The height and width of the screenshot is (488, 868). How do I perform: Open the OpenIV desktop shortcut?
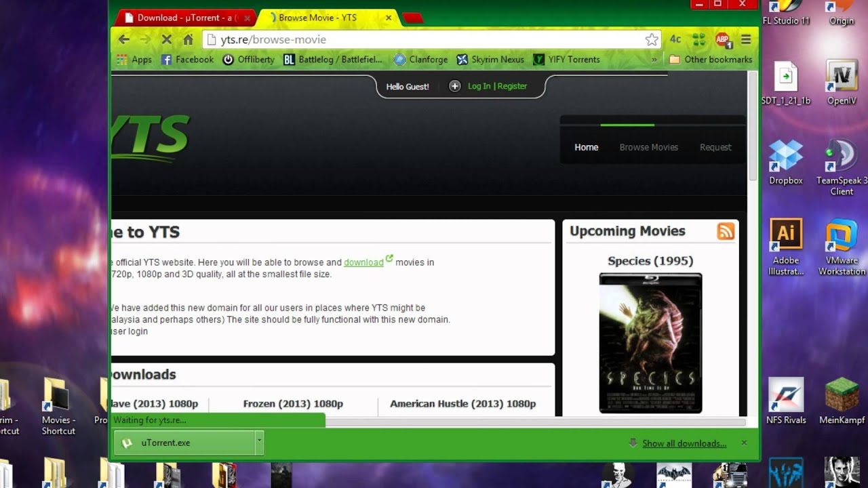point(842,82)
